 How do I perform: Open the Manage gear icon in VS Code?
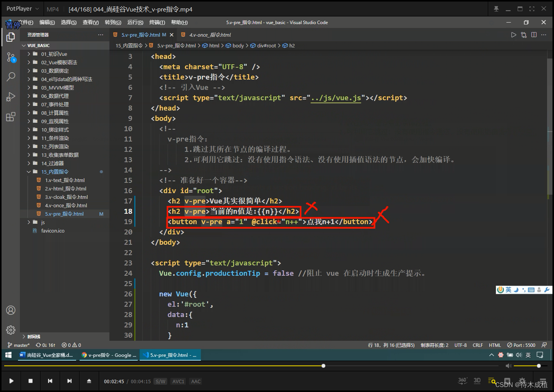point(11,330)
